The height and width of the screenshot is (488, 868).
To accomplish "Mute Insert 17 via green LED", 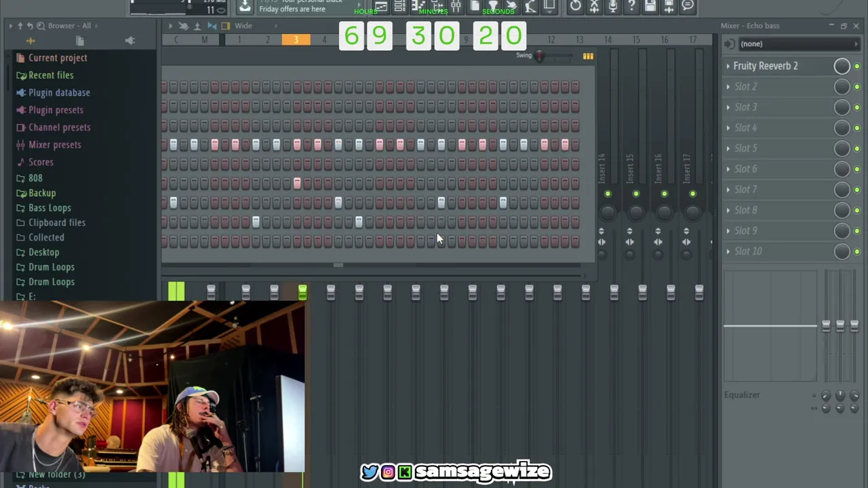I will tap(692, 195).
